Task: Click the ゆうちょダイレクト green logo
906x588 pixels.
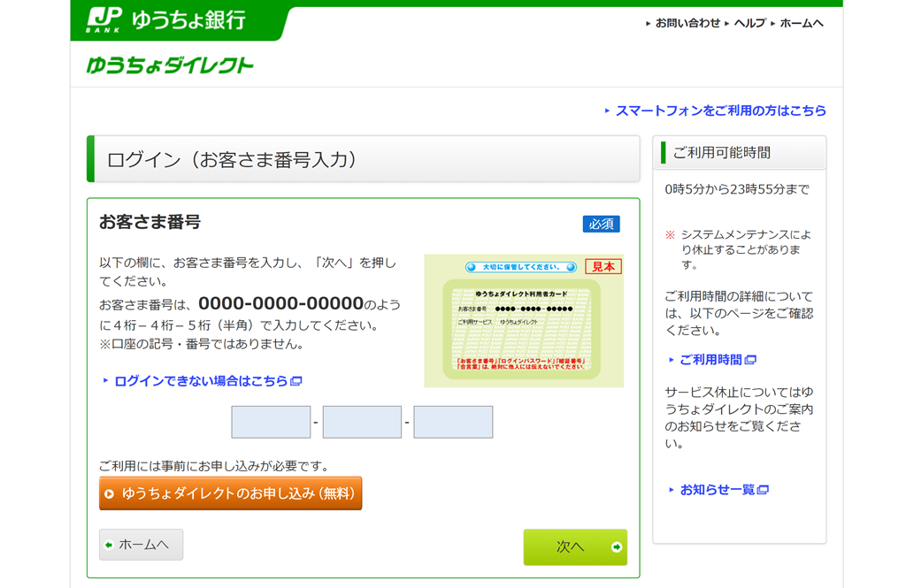Action: pos(170,65)
